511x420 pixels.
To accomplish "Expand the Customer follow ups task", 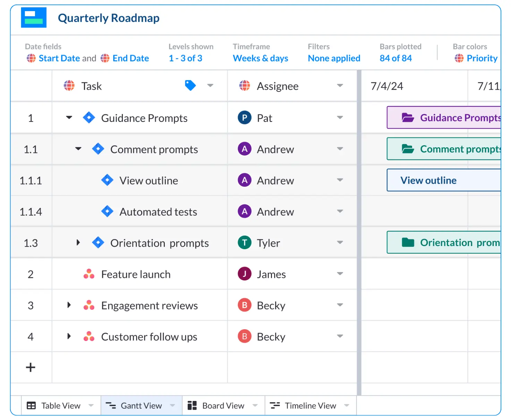I will pyautogui.click(x=69, y=336).
